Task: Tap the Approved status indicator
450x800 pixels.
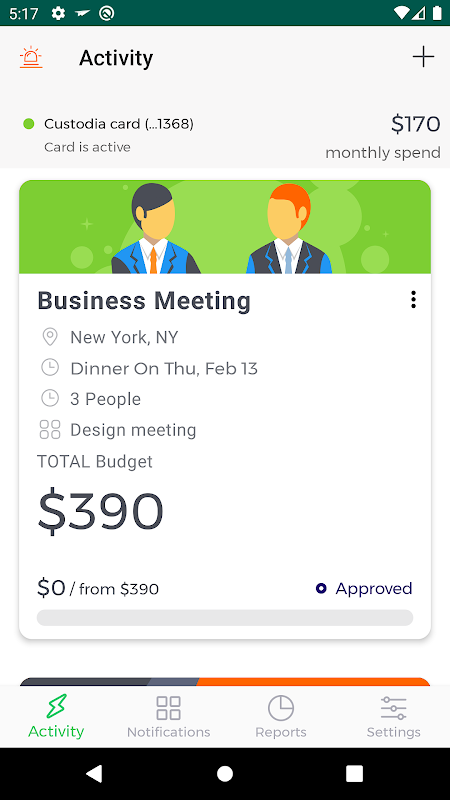Action: [364, 589]
